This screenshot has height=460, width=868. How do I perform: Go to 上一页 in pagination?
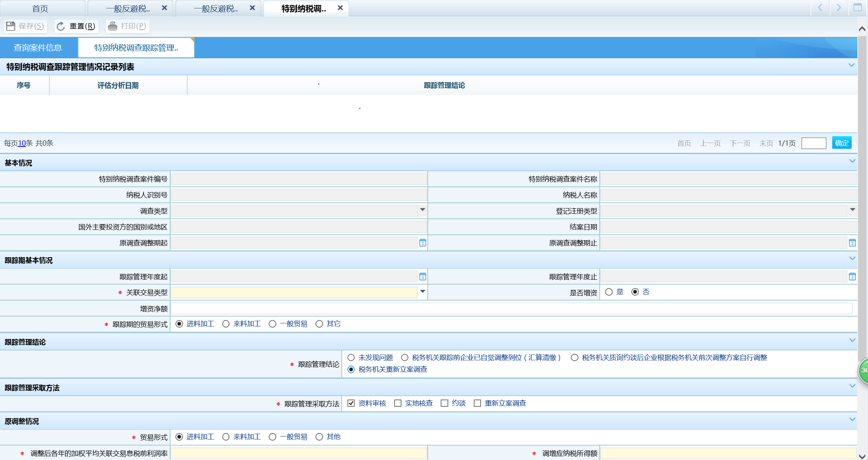(710, 143)
